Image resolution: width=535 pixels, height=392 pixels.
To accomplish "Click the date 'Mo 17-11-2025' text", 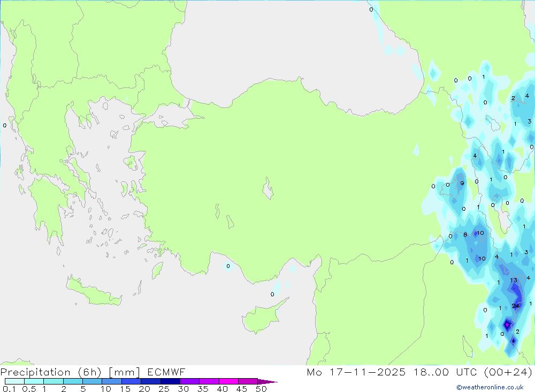I will point(356,372).
